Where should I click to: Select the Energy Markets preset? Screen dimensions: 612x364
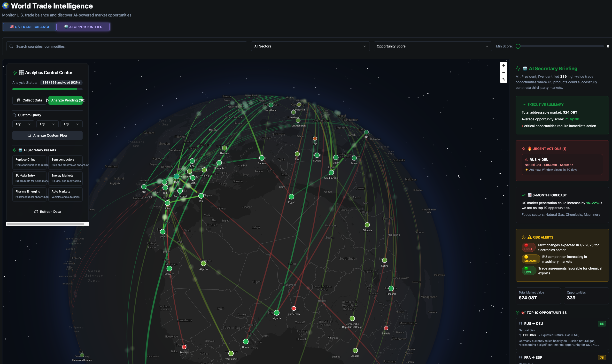(65, 178)
